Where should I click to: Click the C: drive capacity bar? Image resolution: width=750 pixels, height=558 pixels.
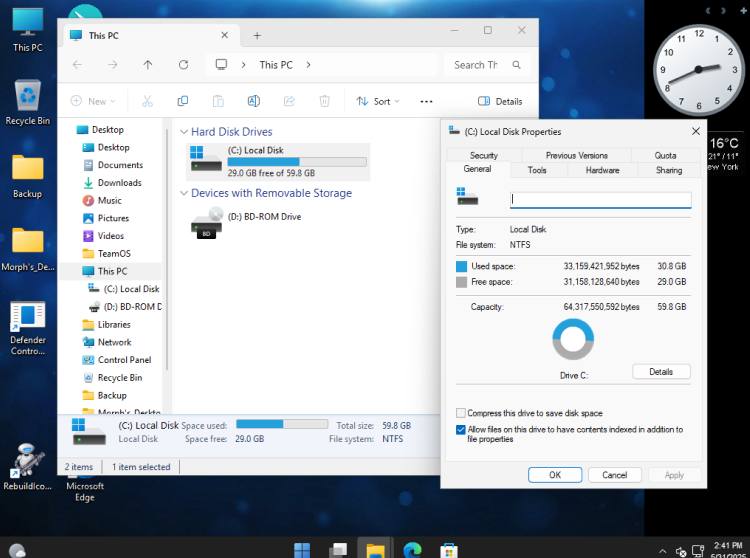click(297, 162)
